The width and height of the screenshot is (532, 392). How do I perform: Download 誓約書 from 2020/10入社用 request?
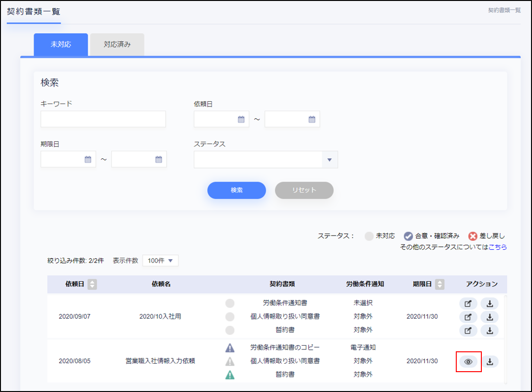tap(490, 331)
